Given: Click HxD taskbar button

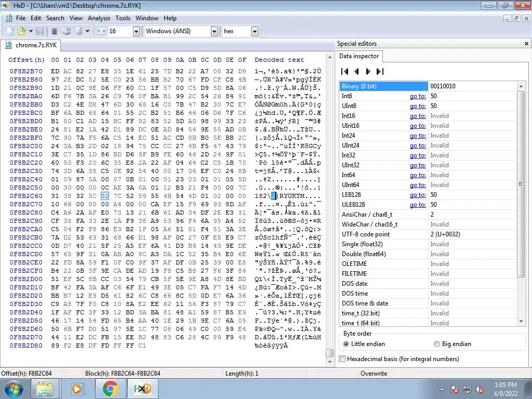Looking at the screenshot, I should tap(142, 389).
